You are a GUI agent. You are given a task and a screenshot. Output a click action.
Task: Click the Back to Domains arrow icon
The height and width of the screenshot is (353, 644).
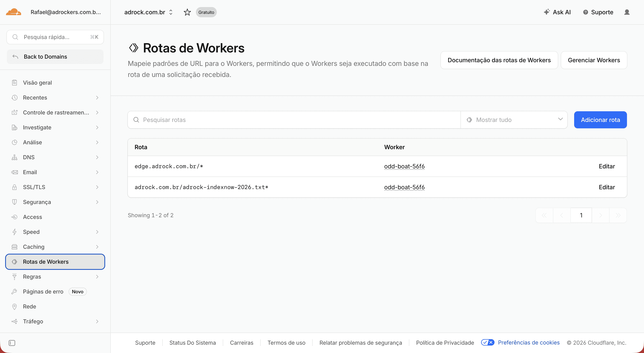tap(15, 56)
